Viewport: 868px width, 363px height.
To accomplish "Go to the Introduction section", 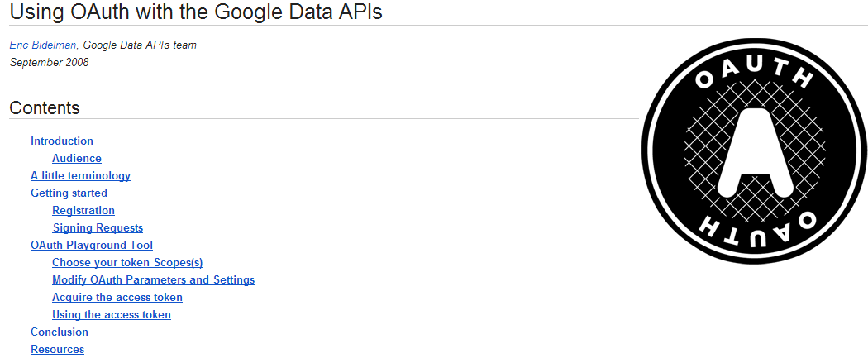I will coord(62,141).
